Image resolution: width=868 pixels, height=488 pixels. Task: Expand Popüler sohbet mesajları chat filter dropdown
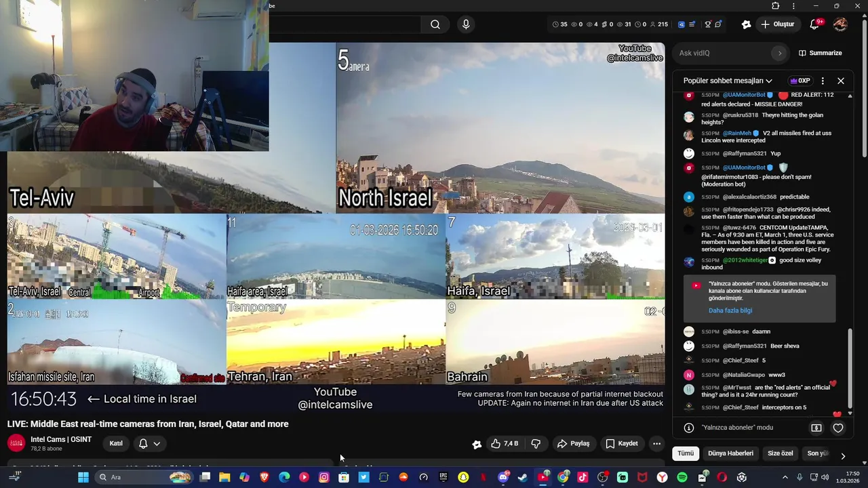point(728,81)
